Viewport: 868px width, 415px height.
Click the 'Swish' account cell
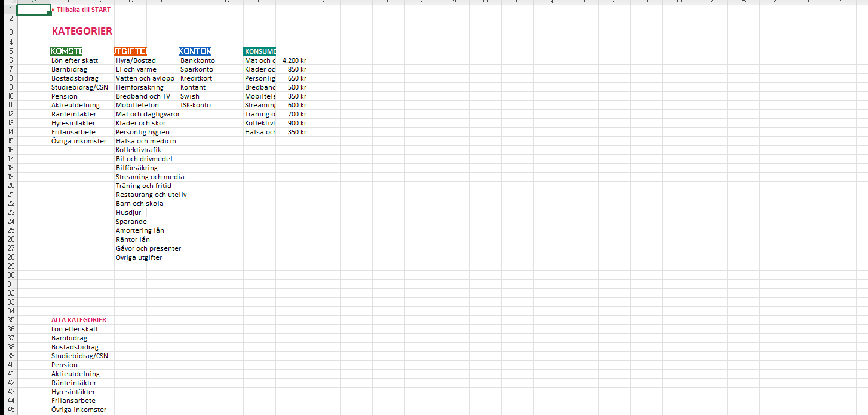pyautogui.click(x=190, y=96)
